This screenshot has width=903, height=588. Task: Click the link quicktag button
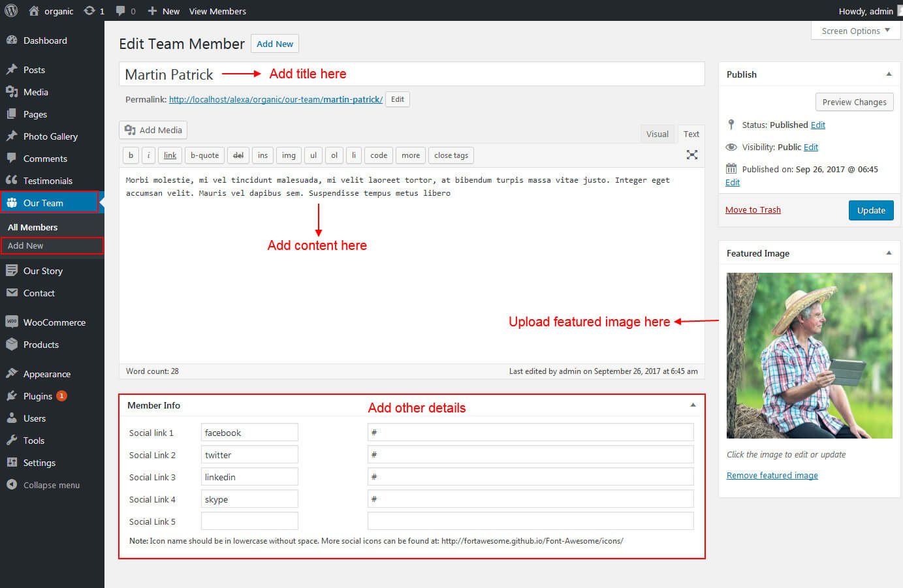point(170,155)
